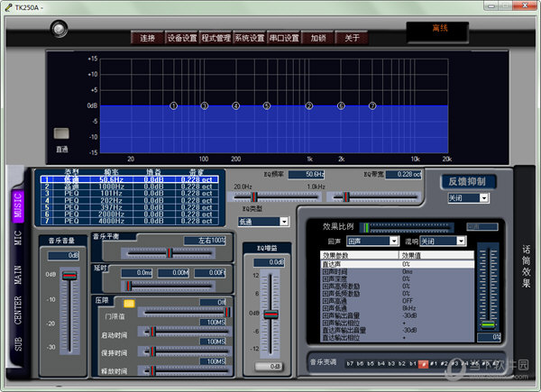Toggle the yellow 压限 compressor indicator
Screen dimensions: 541x392
(129, 304)
